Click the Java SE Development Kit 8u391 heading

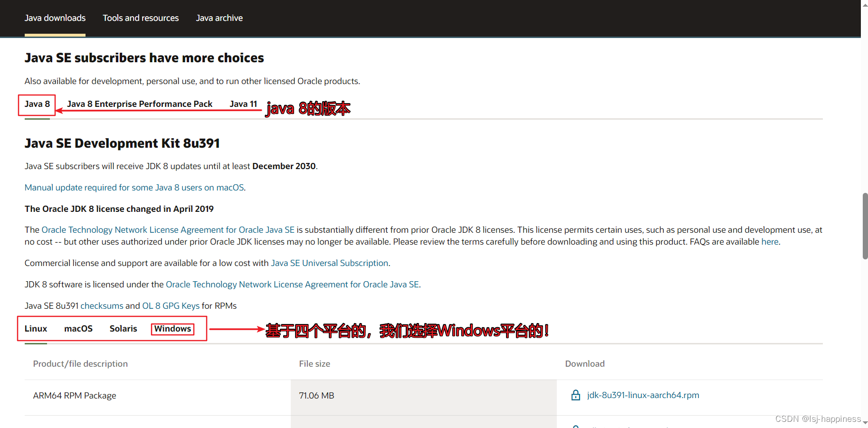point(122,143)
